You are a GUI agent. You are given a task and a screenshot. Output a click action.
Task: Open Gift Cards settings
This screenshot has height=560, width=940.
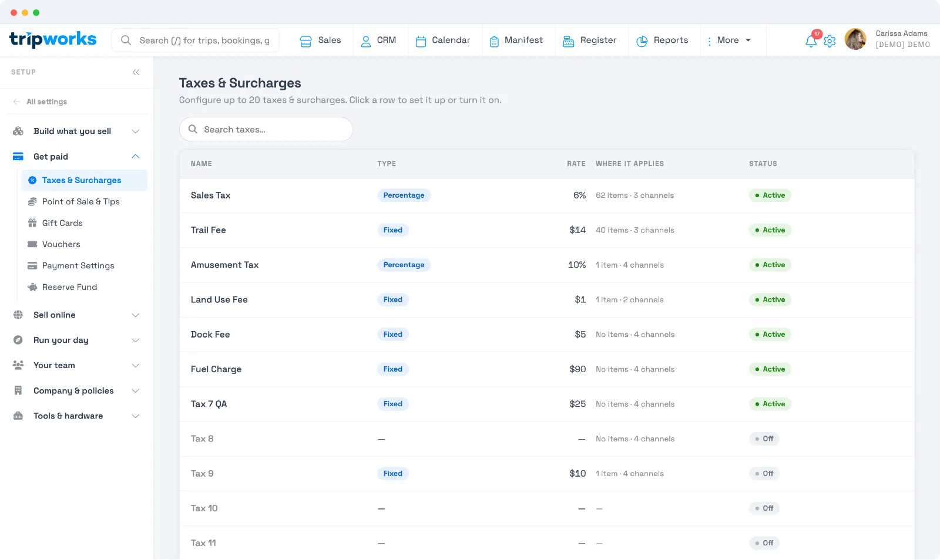[62, 223]
